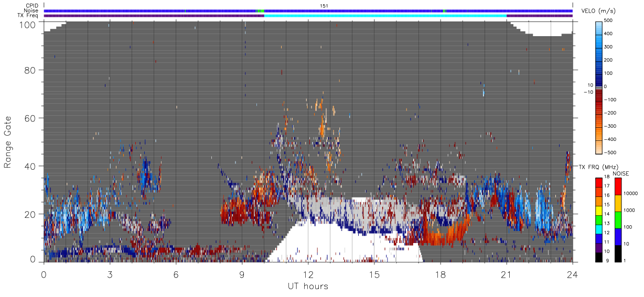Click the cyan segment of TX Freq bar

(x=385, y=16)
